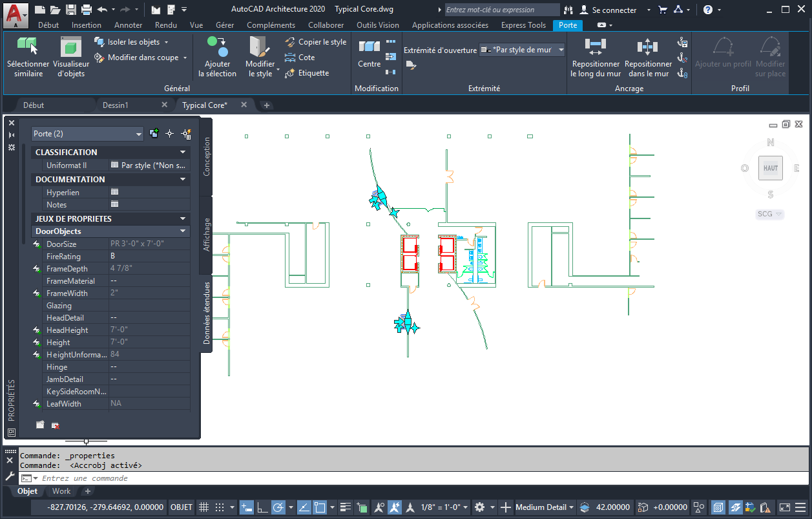Toggle clean screen icon in status bar
Image resolution: width=812 pixels, height=519 pixels.
point(785,507)
